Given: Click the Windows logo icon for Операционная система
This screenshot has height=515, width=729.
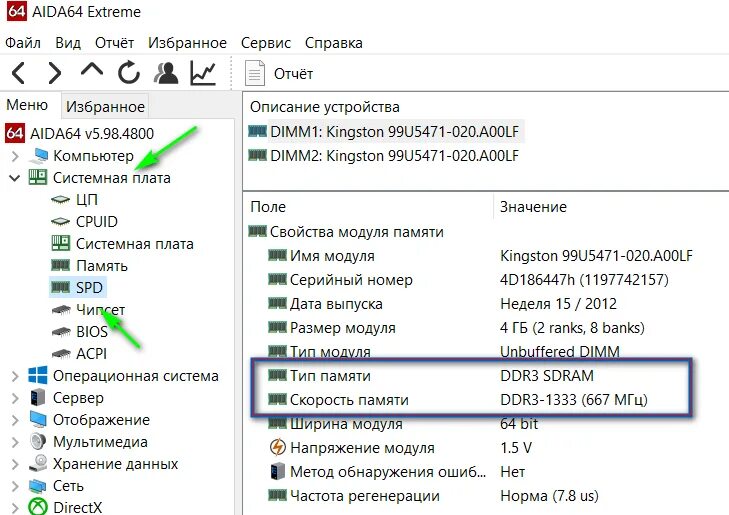Looking at the screenshot, I should pos(38,375).
